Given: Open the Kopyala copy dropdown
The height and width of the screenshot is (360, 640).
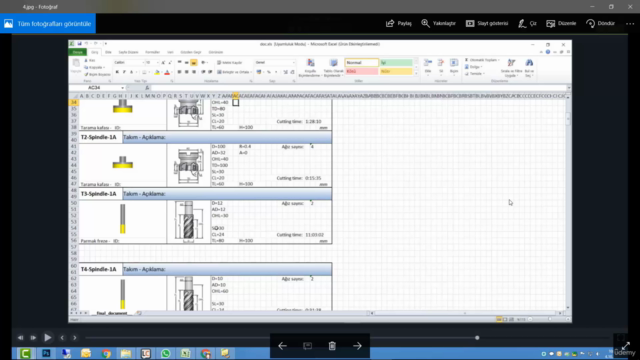Looking at the screenshot, I should point(104,67).
